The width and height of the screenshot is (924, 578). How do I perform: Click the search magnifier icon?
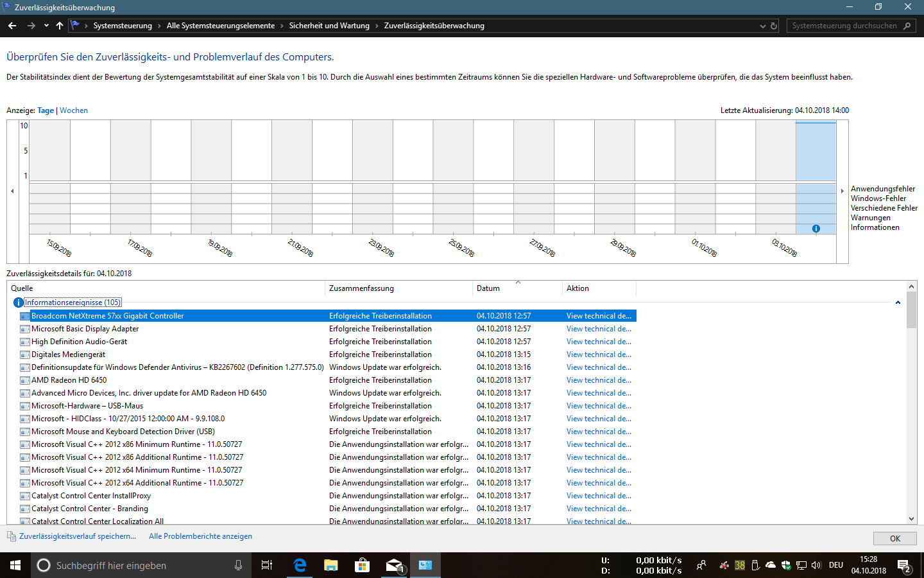click(907, 26)
